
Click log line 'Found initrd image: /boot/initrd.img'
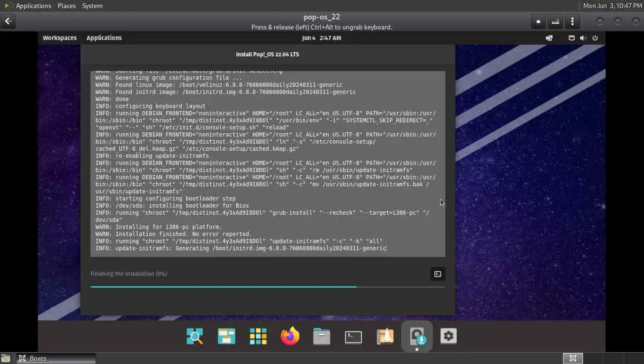click(235, 92)
